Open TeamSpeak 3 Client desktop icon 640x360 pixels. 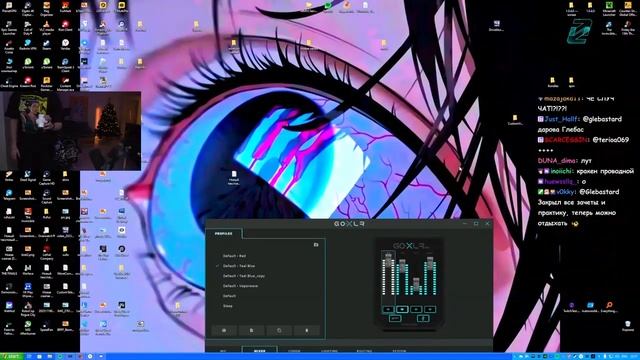pyautogui.click(x=65, y=64)
